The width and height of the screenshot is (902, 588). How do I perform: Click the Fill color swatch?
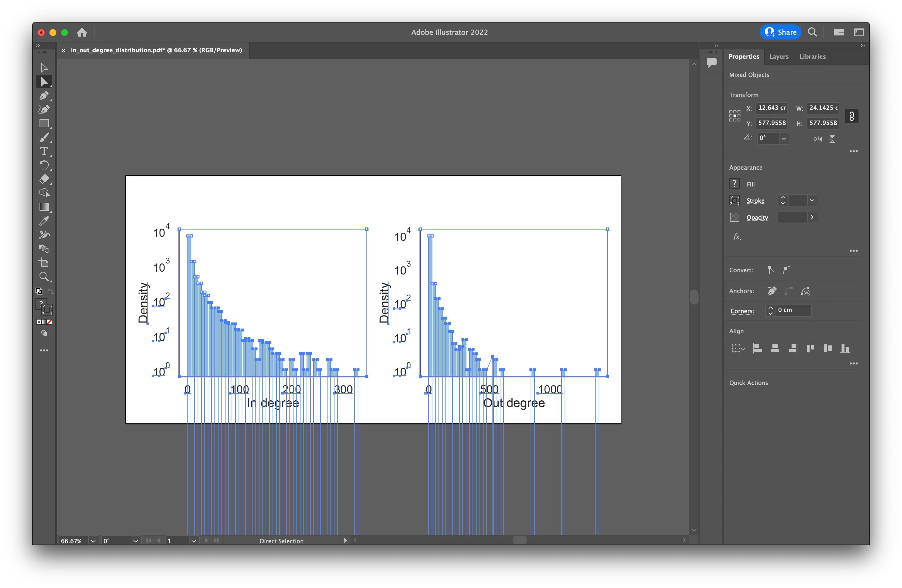pyautogui.click(x=734, y=184)
